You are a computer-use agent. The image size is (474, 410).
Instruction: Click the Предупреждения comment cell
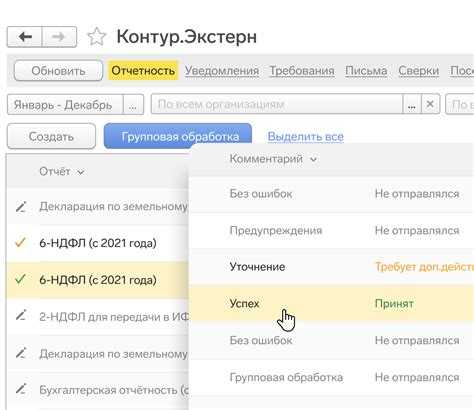(276, 230)
